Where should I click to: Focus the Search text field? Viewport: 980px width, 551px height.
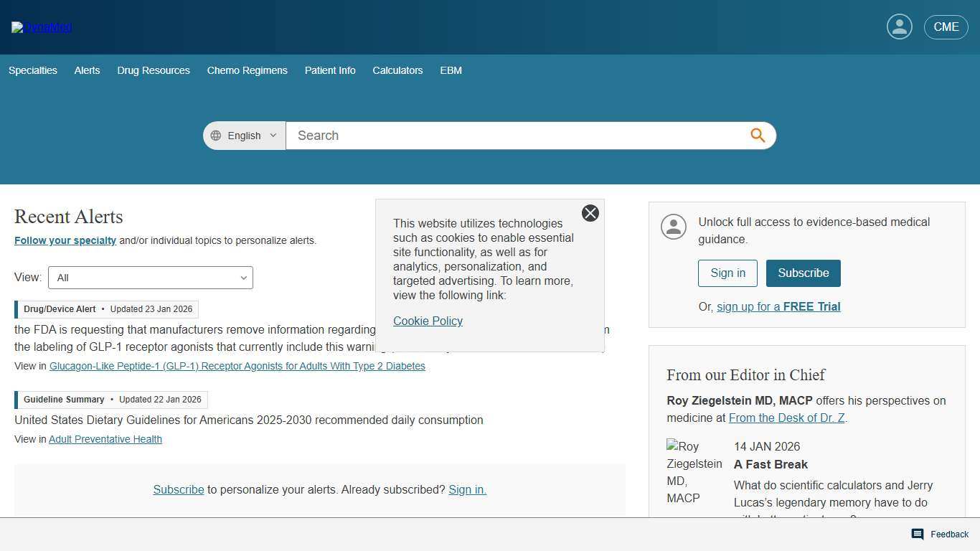click(x=517, y=136)
